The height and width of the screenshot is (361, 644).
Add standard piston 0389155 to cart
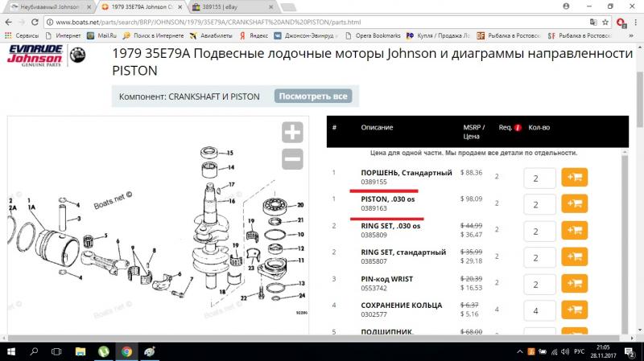pyautogui.click(x=575, y=178)
